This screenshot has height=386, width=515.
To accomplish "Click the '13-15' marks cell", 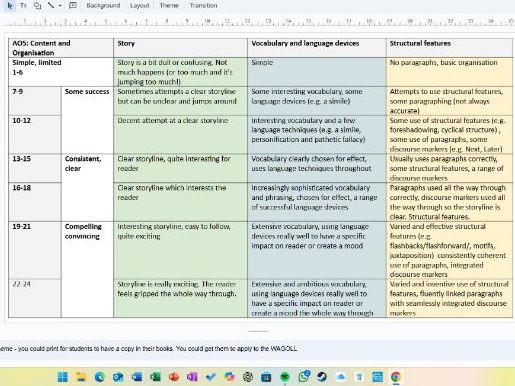I will (35, 168).
